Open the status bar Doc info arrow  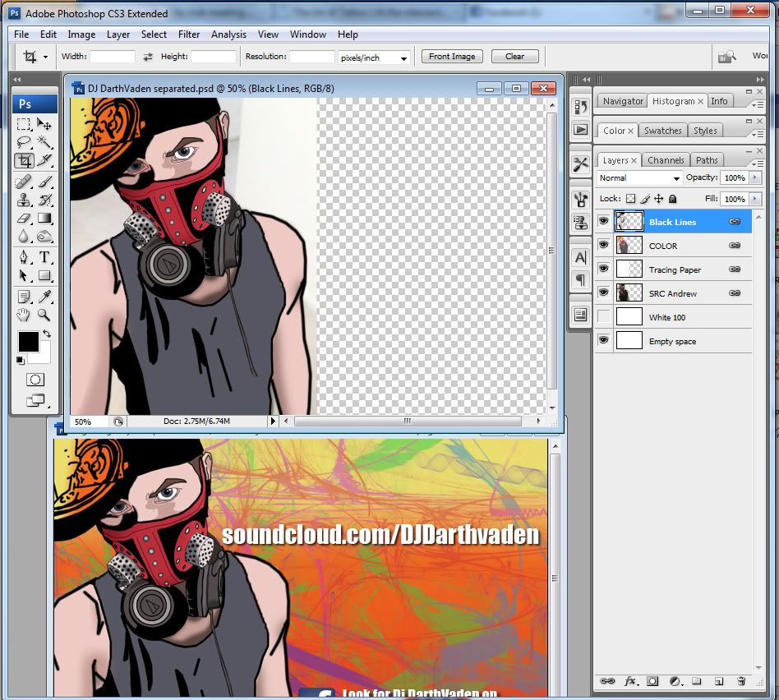coord(272,421)
